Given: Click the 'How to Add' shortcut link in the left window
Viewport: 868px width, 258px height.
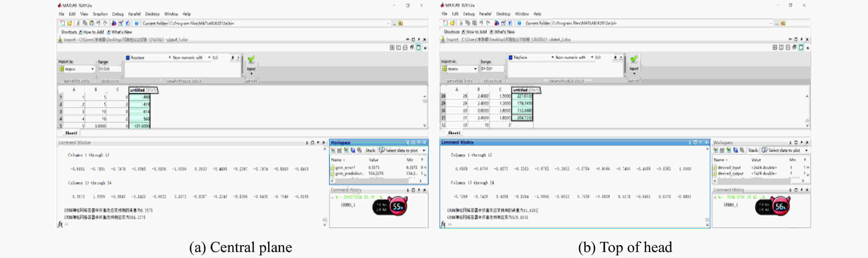Looking at the screenshot, I should click(x=93, y=32).
